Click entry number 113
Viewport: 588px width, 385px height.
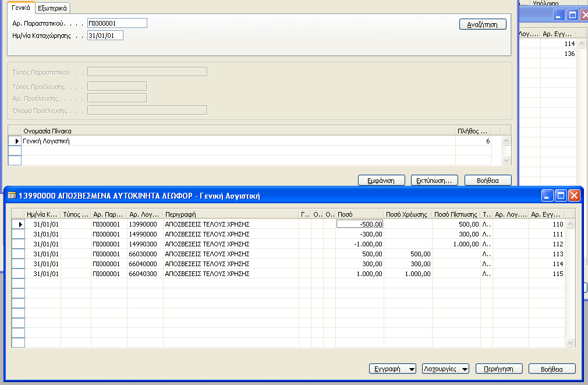pos(547,254)
